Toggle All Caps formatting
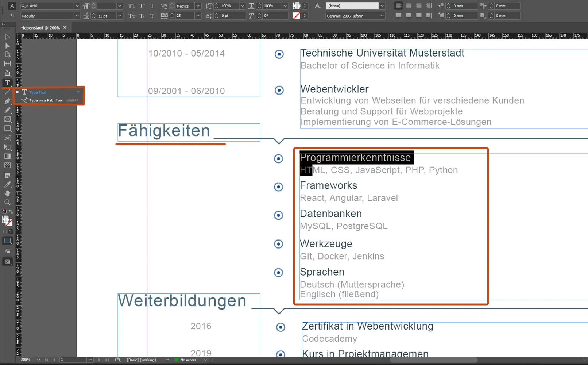588x365 pixels. pyautogui.click(x=132, y=6)
